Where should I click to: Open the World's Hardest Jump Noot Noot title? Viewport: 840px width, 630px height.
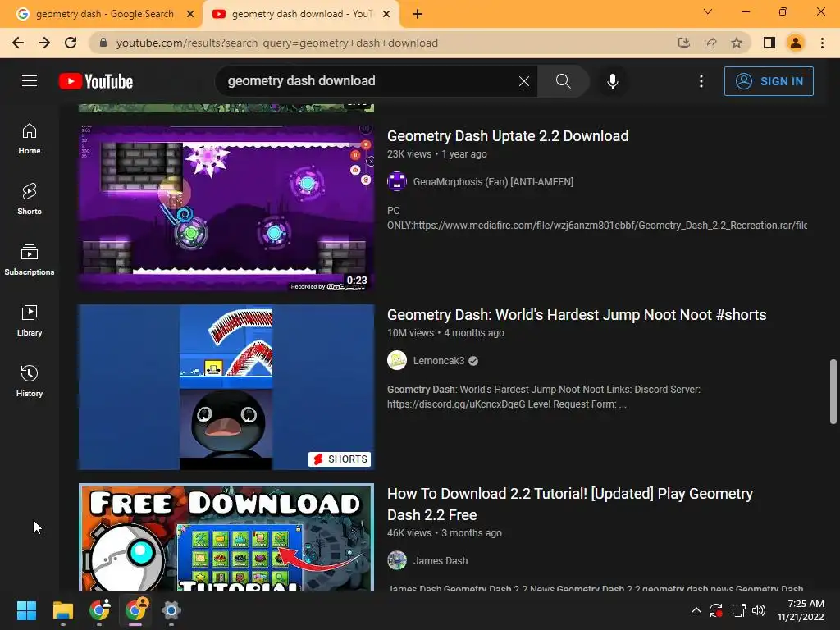click(x=577, y=315)
